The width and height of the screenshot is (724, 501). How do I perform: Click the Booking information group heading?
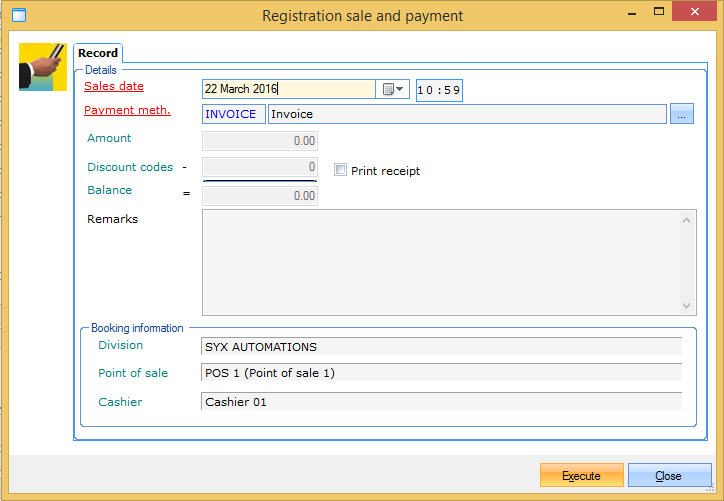pos(137,328)
